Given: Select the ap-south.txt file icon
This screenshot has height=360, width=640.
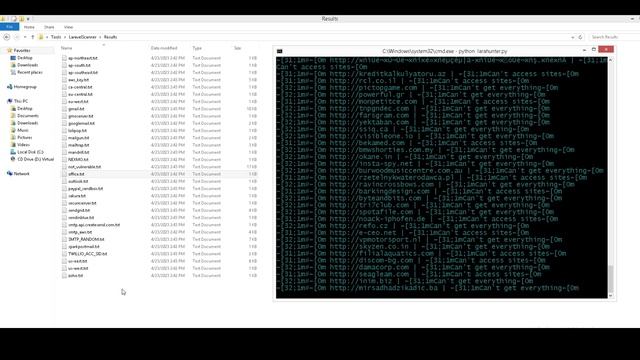Looking at the screenshot, I should tap(64, 65).
